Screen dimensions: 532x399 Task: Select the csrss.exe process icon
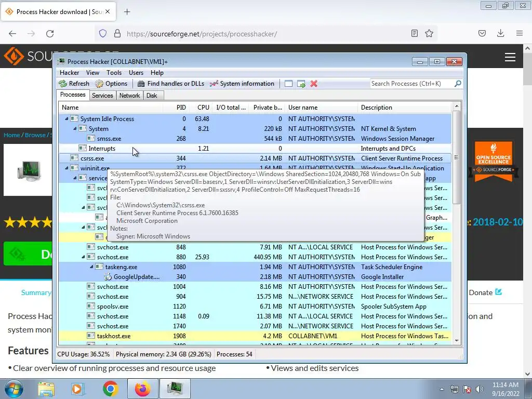point(74,158)
